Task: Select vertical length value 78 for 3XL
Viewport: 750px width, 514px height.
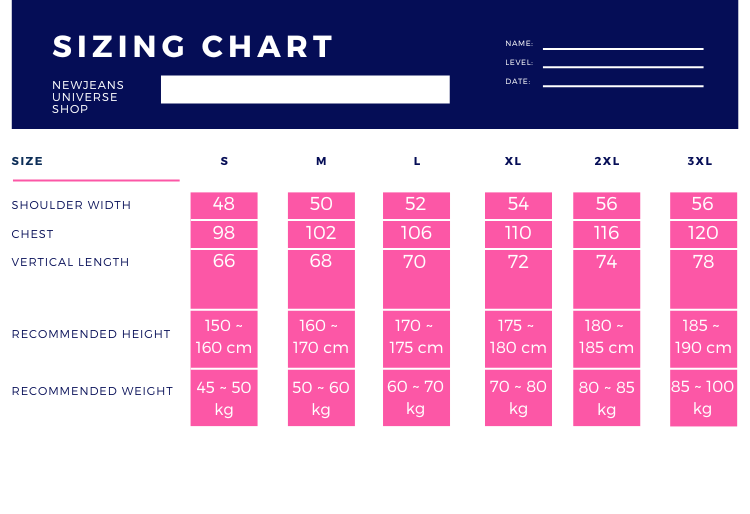Action: (703, 262)
